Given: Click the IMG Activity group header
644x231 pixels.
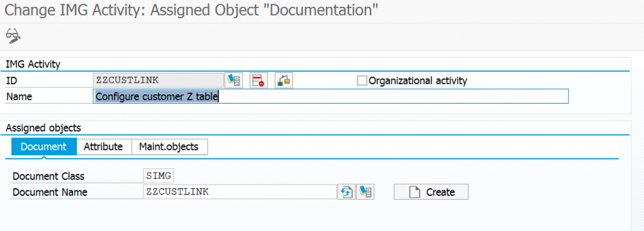Looking at the screenshot, I should [33, 64].
